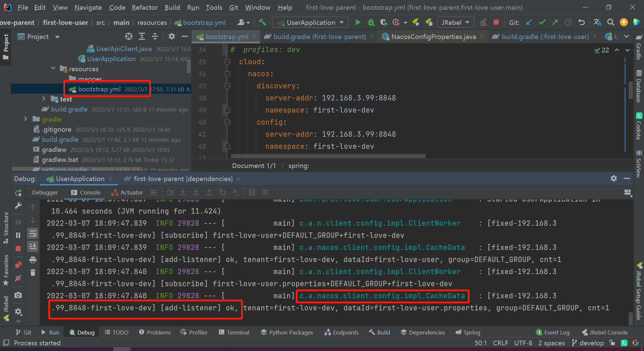Push commits with the Git up-arrow icon
The image size is (644, 351).
(x=555, y=22)
